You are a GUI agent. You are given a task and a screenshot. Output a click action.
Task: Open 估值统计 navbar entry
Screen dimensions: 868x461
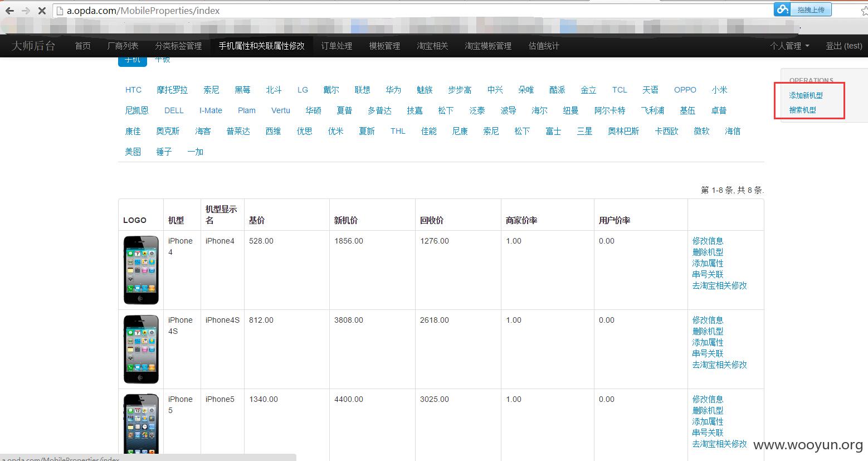(544, 46)
